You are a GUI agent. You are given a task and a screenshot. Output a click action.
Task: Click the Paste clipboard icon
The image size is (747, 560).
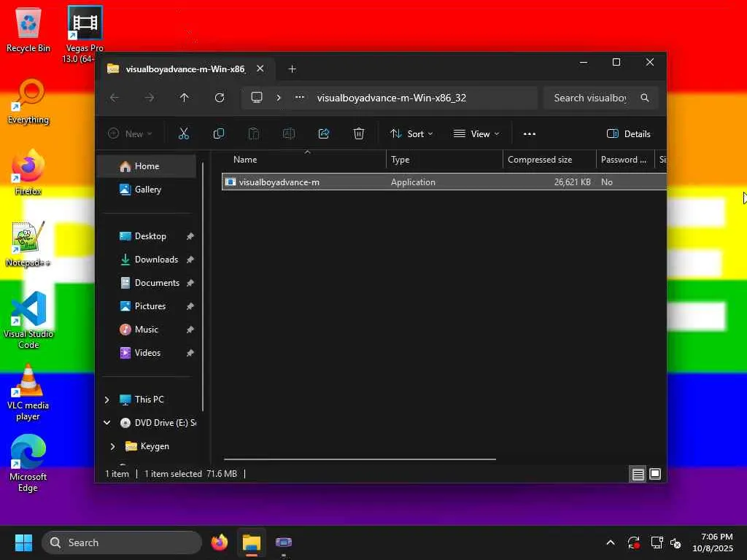coord(254,134)
